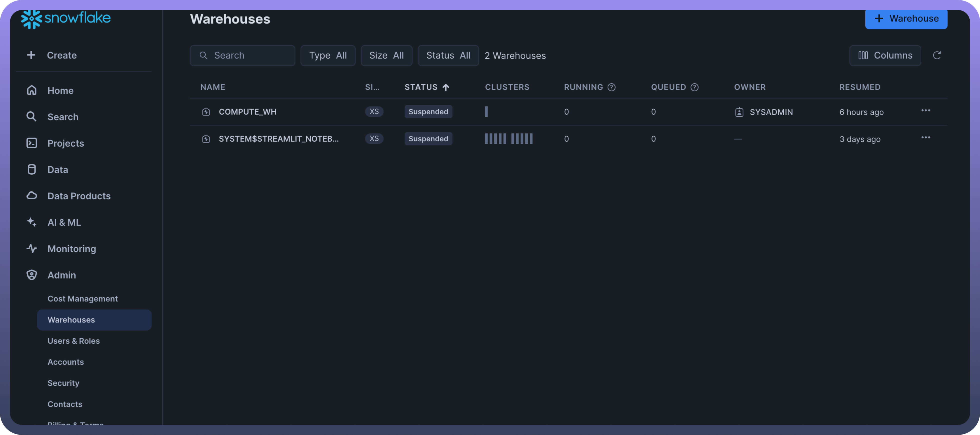Click the blue + Warehouse button
The image size is (980, 435).
[906, 19]
